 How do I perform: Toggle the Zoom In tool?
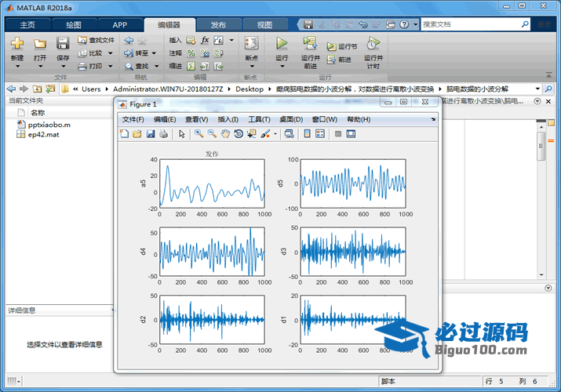[199, 134]
